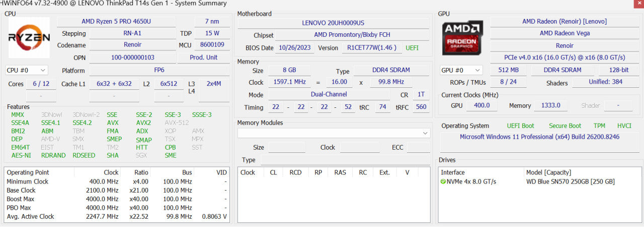Select the Base Clock row
The height and width of the screenshot is (246, 644).
(117, 191)
